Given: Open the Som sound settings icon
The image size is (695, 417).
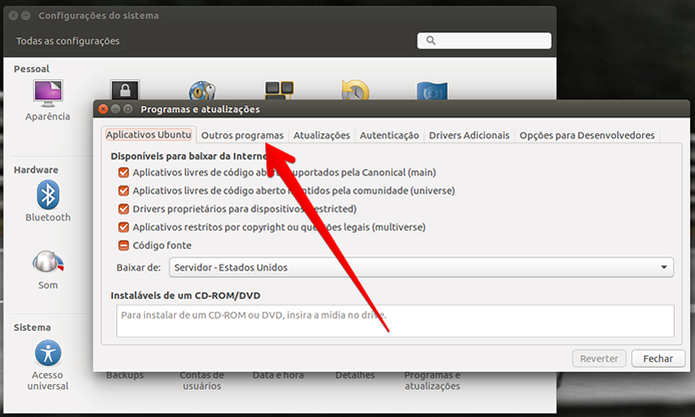Looking at the screenshot, I should click(48, 261).
